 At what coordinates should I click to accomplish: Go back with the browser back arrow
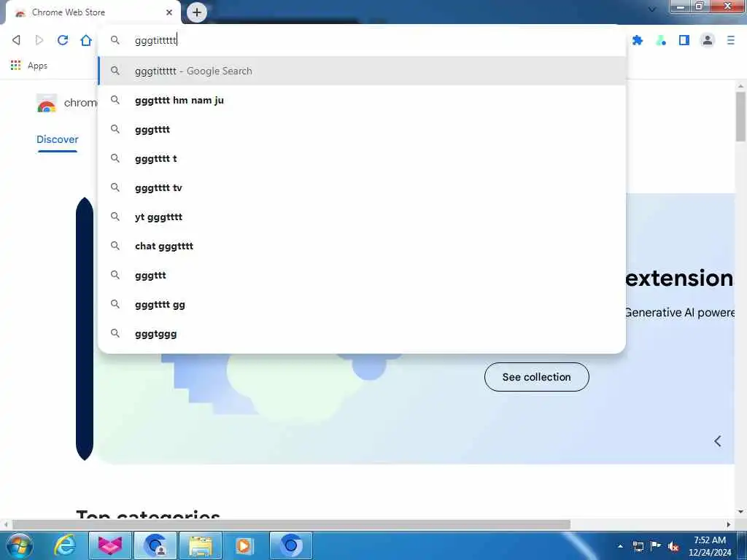click(16, 40)
